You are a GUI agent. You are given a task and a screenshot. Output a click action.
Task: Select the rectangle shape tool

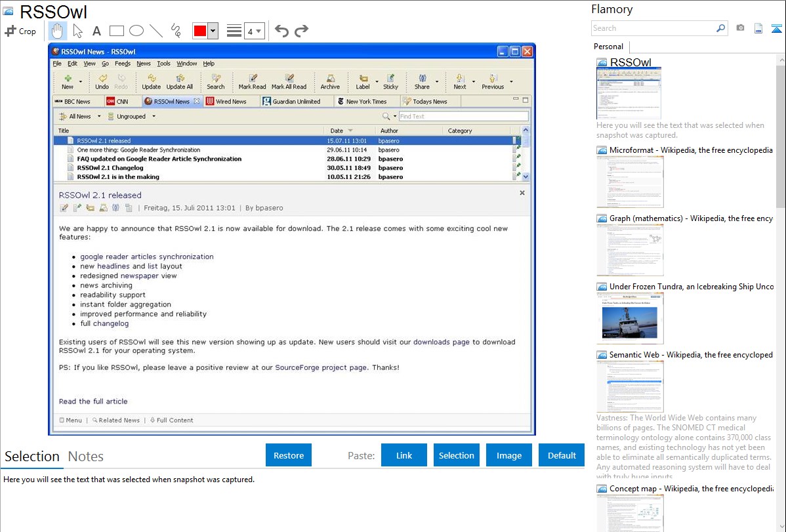pos(117,31)
